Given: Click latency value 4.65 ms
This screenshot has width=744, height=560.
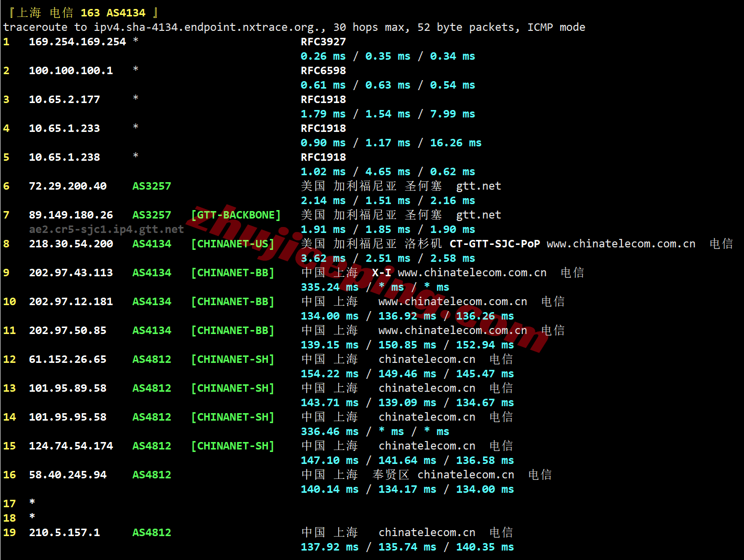Looking at the screenshot, I should coord(388,172).
